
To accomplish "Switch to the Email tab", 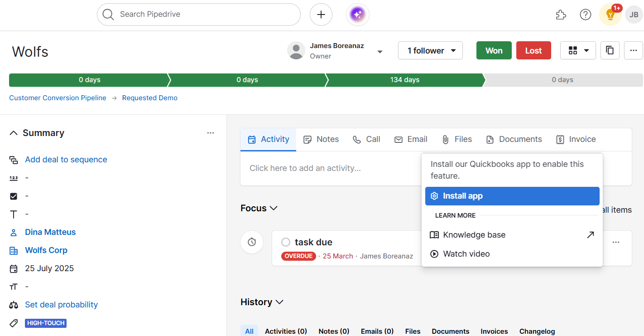I will point(411,140).
